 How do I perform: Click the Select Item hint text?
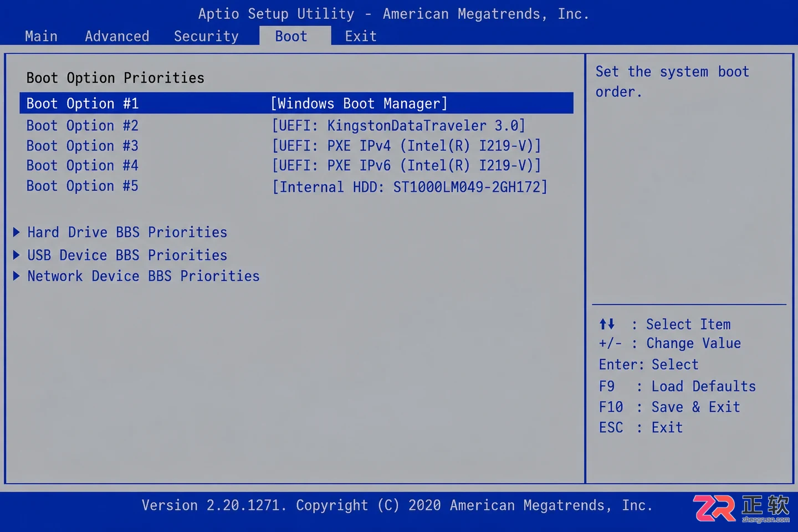(x=688, y=324)
